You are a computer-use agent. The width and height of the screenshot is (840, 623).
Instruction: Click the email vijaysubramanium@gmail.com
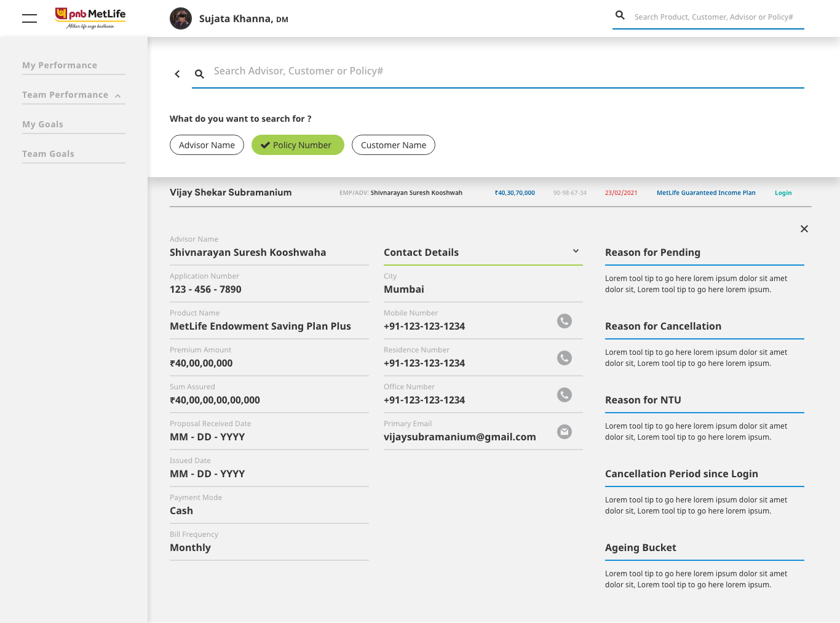point(460,437)
